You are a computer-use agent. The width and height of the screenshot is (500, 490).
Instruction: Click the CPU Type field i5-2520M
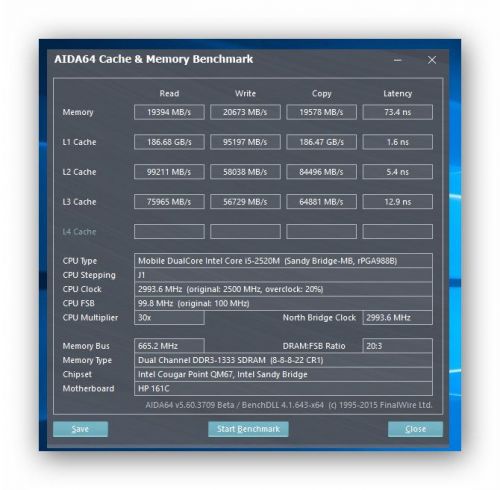[283, 261]
